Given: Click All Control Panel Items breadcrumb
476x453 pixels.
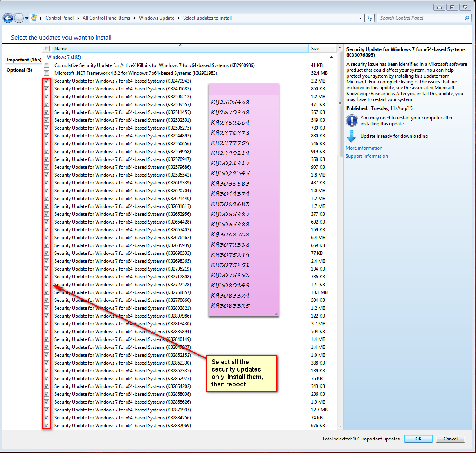Looking at the screenshot, I should pyautogui.click(x=106, y=18).
